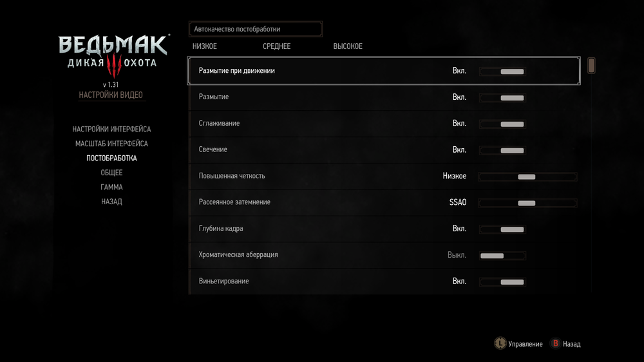The height and width of the screenshot is (362, 644).
Task: Click the Ведьмак Дикая Охота logo
Action: pyautogui.click(x=113, y=52)
